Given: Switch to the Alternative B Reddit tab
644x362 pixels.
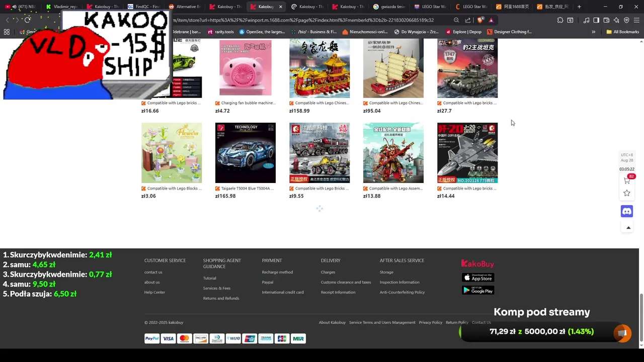Looking at the screenshot, I should tap(185, 7).
